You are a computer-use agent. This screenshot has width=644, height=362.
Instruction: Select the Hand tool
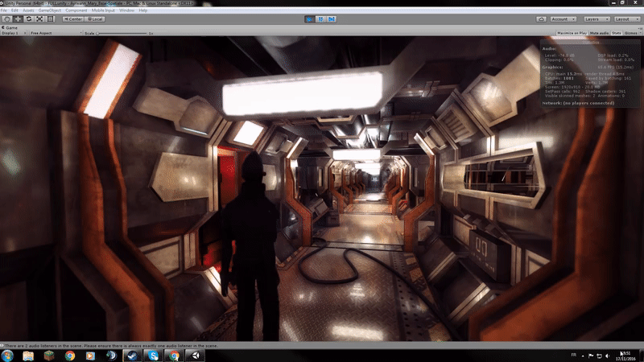[7, 19]
